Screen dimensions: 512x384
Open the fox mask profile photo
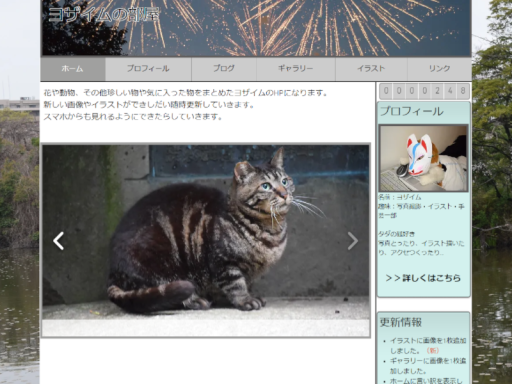pos(423,158)
